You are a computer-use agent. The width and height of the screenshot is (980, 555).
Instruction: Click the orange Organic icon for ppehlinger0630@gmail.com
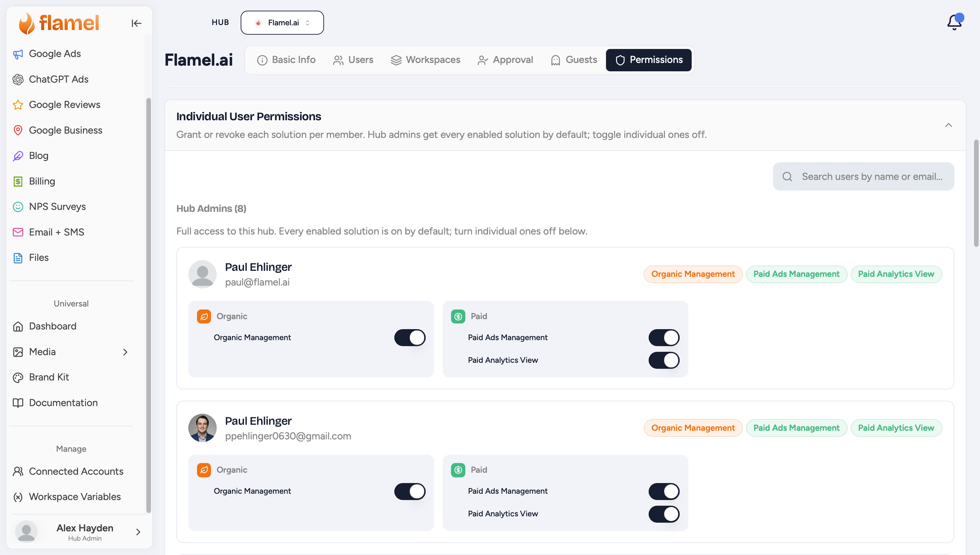[204, 470]
